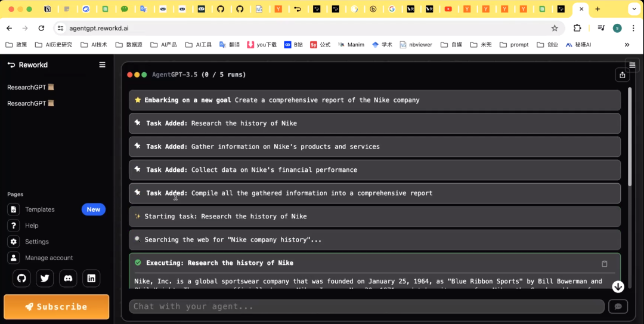Open the tab search dropdown arrow
This screenshot has height=324, width=644.
[634, 9]
